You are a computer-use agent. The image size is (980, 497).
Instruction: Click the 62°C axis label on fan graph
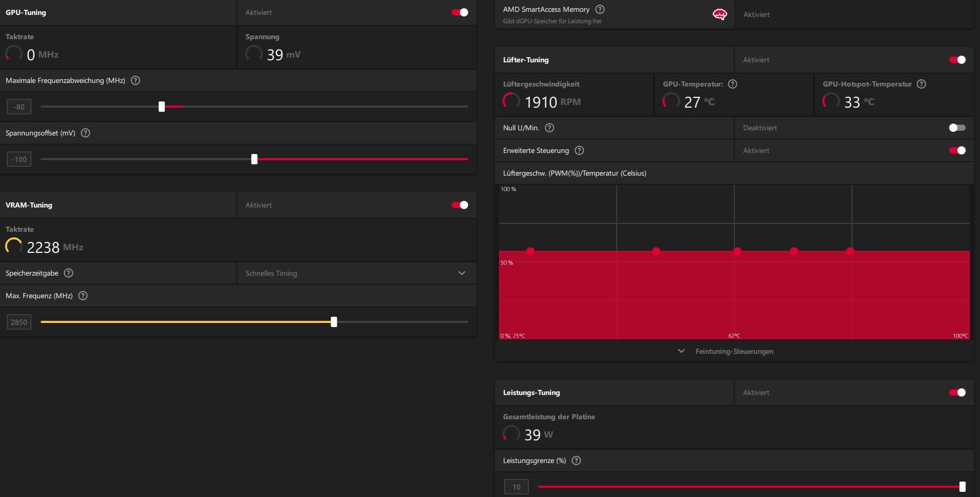734,336
